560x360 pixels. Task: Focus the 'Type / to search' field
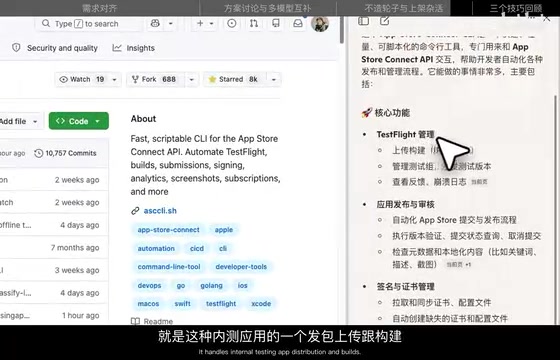89,24
